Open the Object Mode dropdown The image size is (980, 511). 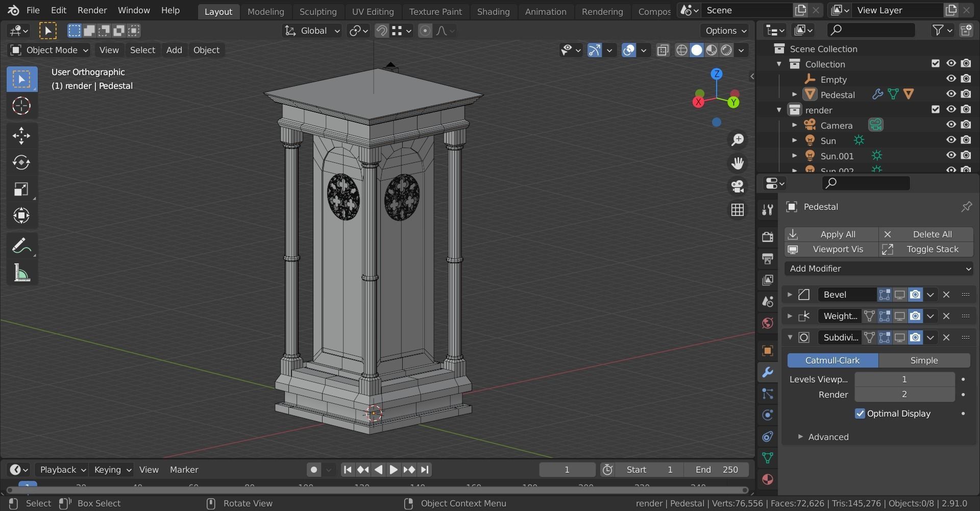[x=49, y=50]
